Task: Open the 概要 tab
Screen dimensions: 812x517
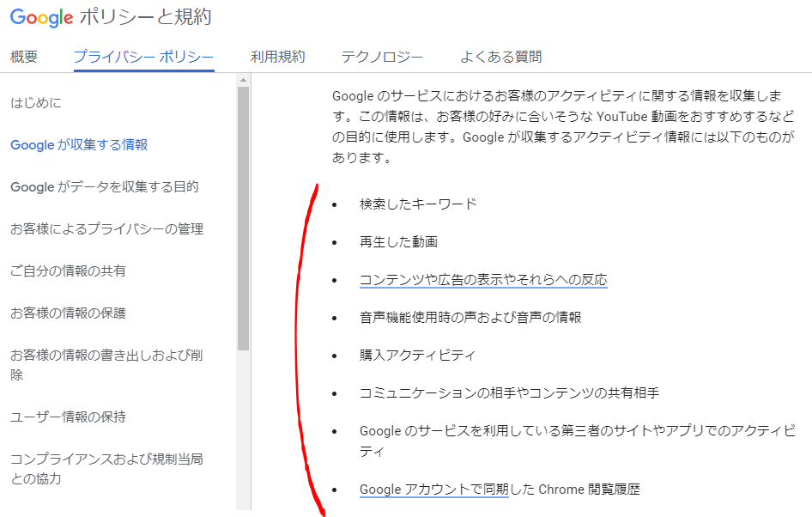Action: point(24,57)
